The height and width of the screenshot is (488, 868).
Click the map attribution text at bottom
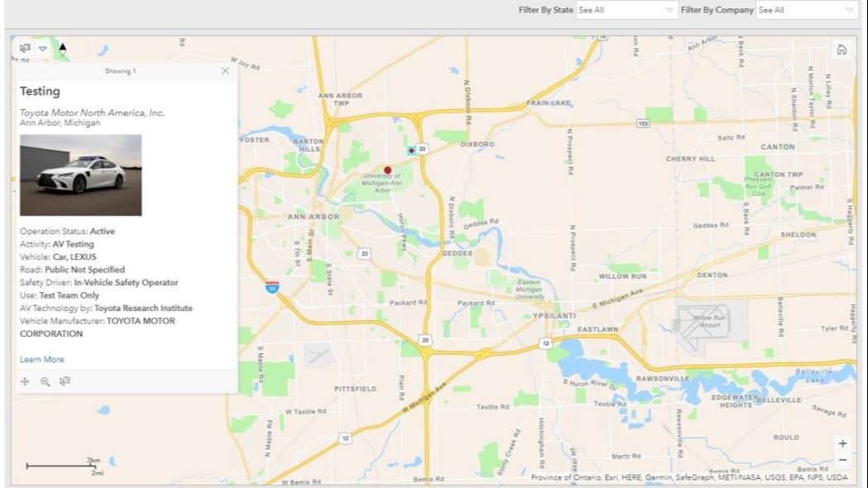point(688,478)
